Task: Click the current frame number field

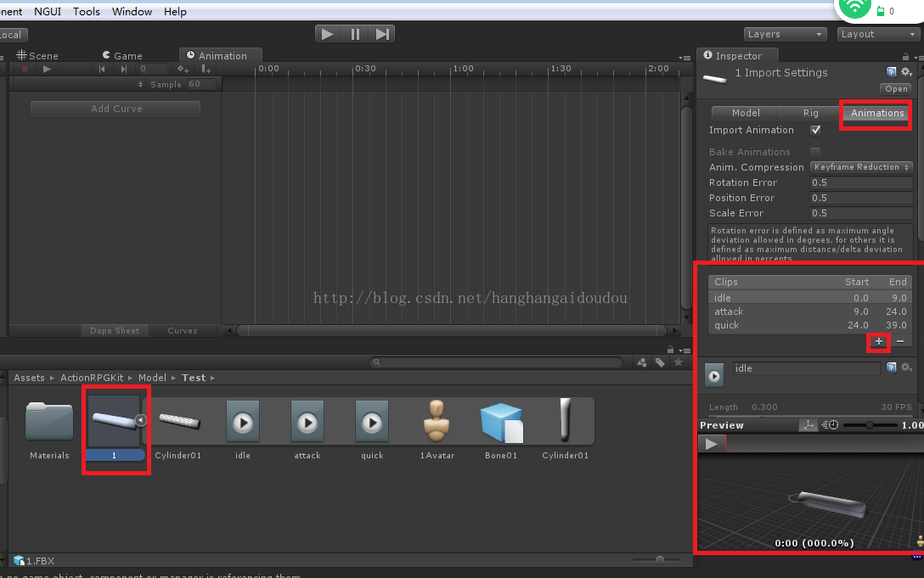Action: click(151, 69)
